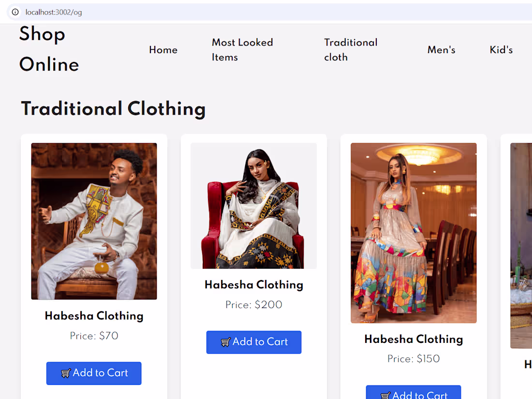Select the Men's navigation link
The width and height of the screenshot is (532, 399).
coord(441,50)
